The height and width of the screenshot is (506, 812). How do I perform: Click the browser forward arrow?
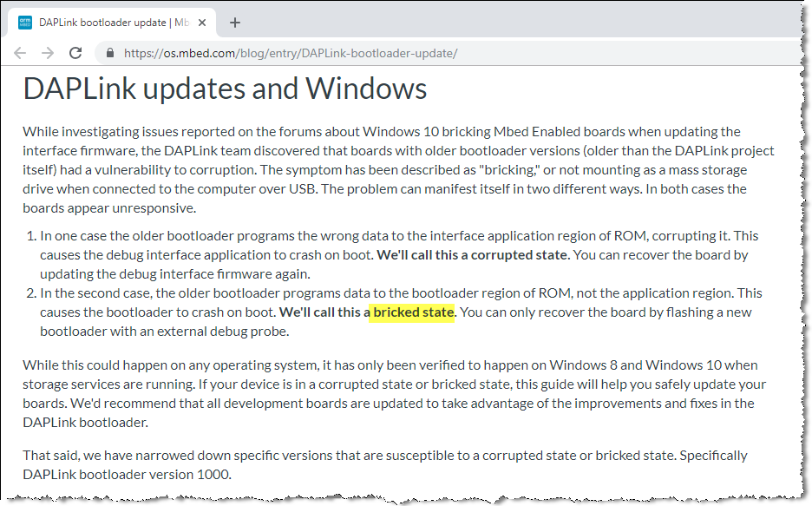point(48,53)
